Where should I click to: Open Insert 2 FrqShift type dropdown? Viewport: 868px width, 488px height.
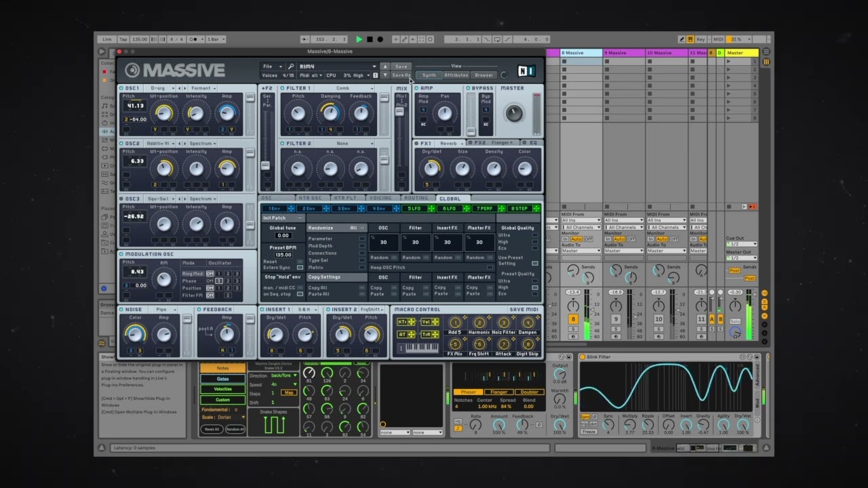[x=372, y=310]
